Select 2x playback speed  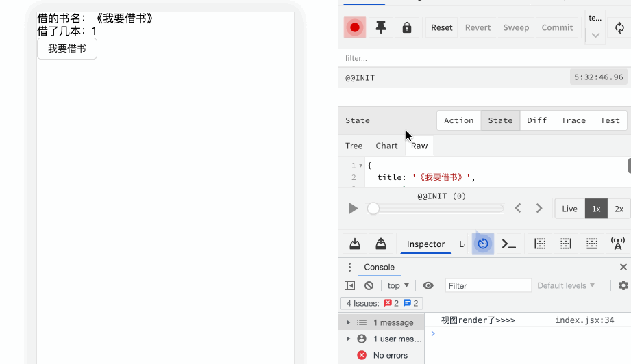coord(619,209)
